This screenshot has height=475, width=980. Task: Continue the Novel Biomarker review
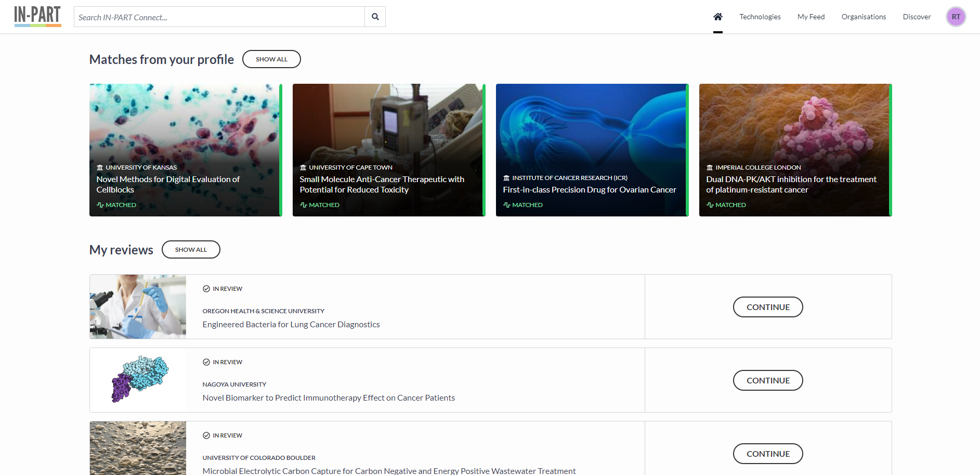(768, 380)
